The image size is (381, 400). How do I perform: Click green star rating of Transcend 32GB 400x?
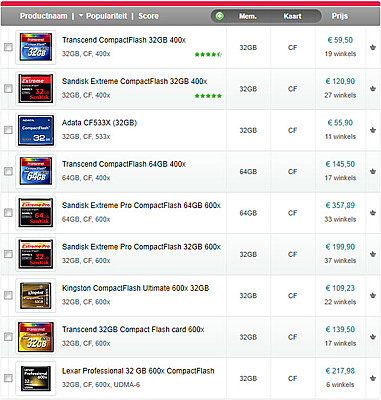tap(208, 54)
